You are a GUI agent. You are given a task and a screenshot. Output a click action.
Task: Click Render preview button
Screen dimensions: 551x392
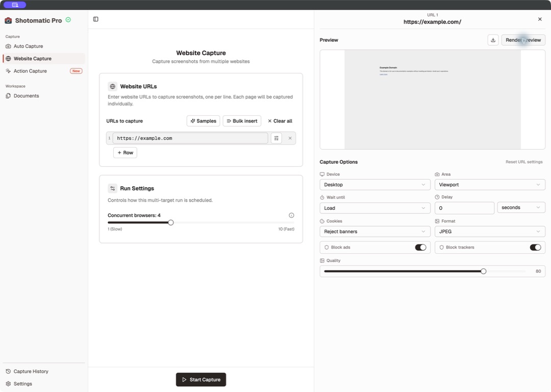523,40
